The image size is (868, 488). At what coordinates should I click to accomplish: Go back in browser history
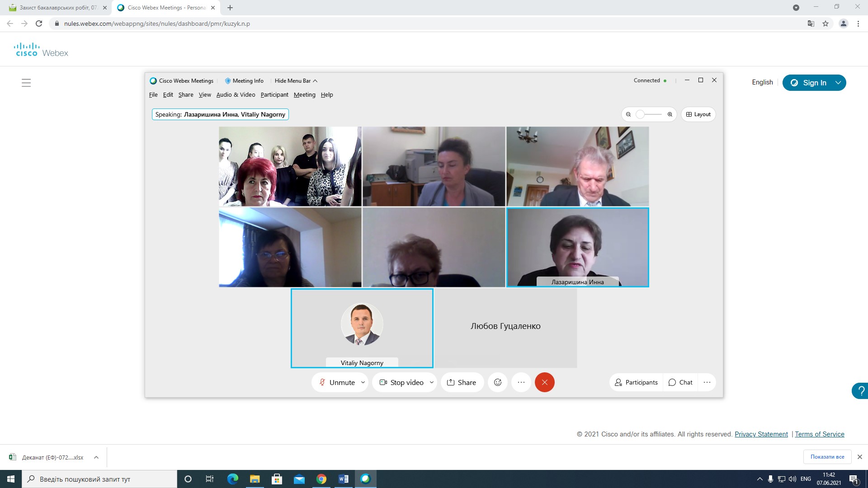coord(10,23)
